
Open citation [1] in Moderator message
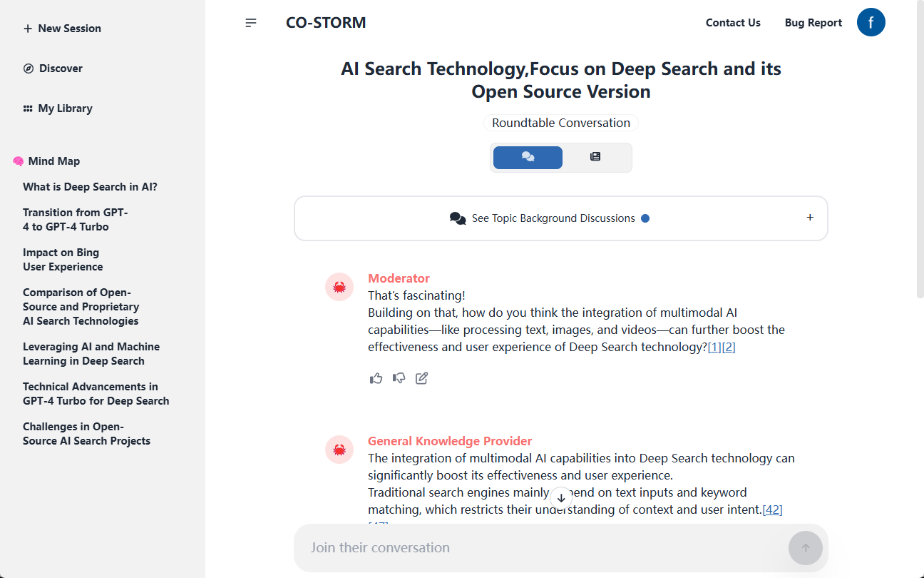coord(714,347)
